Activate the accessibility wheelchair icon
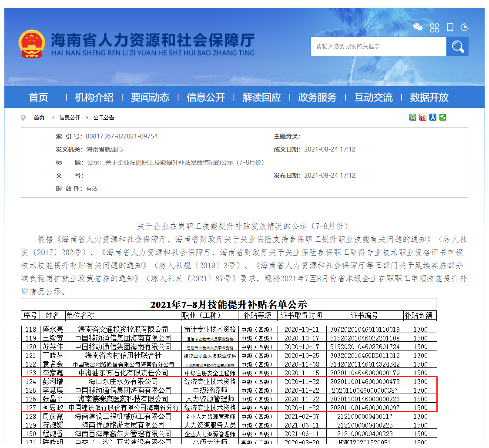This screenshot has height=448, width=489. 464,27
